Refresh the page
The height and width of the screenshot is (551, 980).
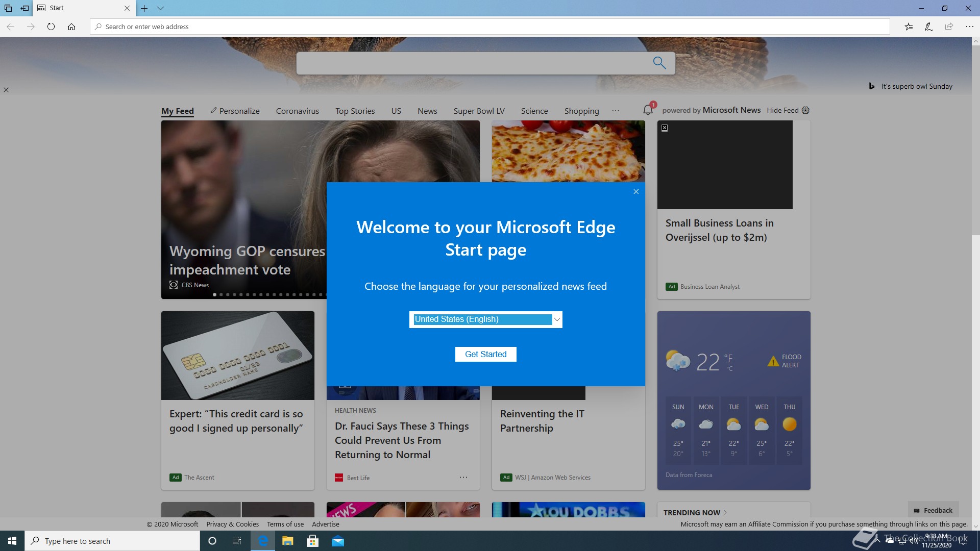click(x=51, y=27)
